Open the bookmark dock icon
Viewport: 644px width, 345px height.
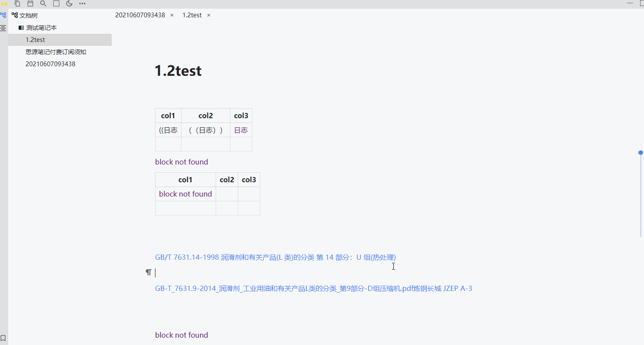coord(3,338)
